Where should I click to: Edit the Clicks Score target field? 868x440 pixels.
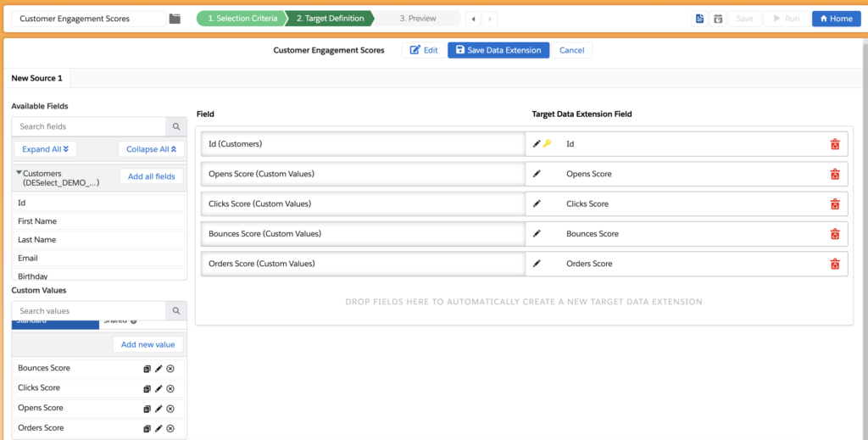537,203
